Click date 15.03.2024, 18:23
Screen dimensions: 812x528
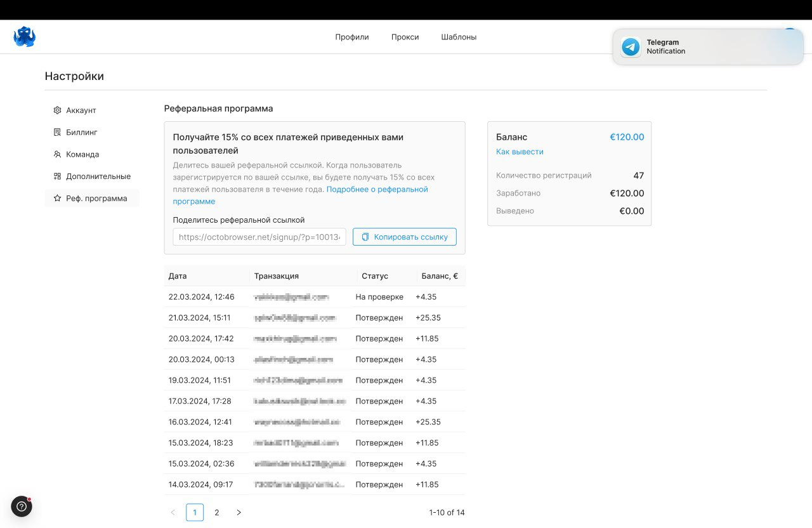coord(200,443)
